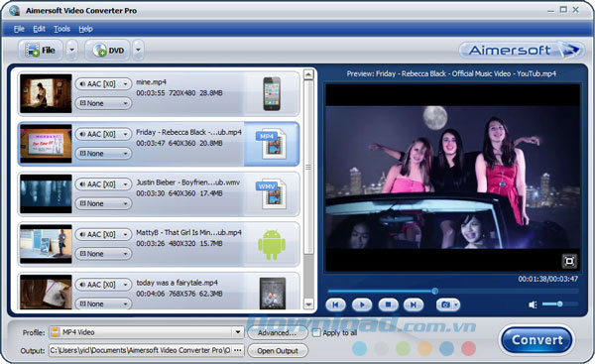The width and height of the screenshot is (595, 364).
Task: Click the Justin Bieber - Boyfrien...ub.wmv file name
Action: [x=188, y=182]
